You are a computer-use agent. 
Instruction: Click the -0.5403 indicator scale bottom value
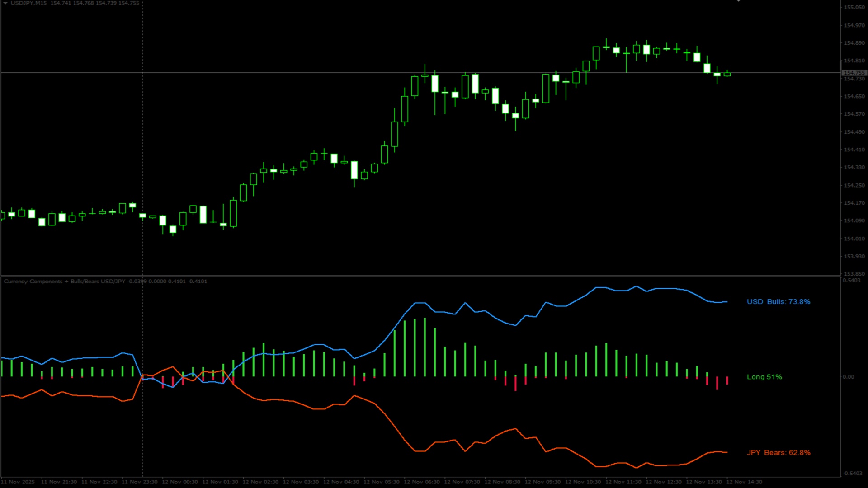point(852,474)
